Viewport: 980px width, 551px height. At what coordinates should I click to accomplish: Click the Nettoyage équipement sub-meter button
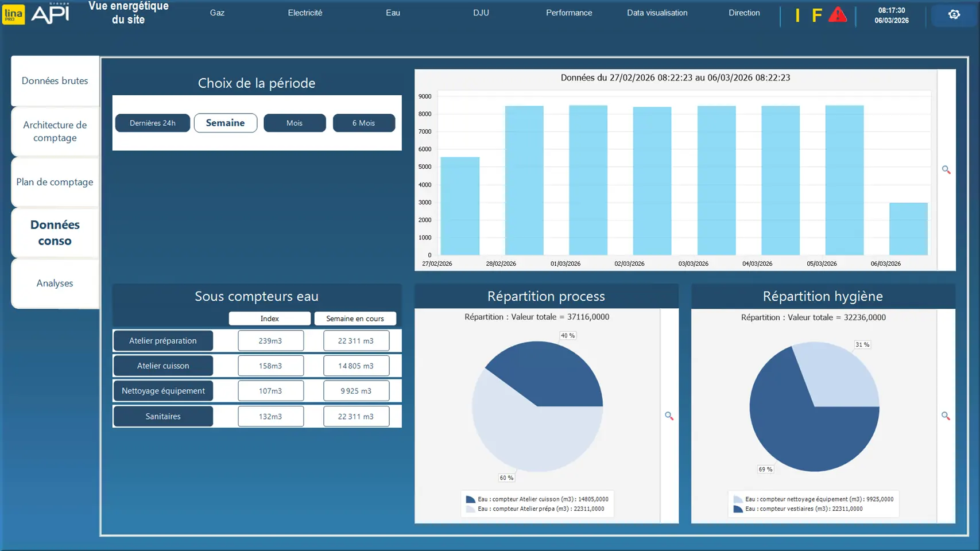[163, 391]
